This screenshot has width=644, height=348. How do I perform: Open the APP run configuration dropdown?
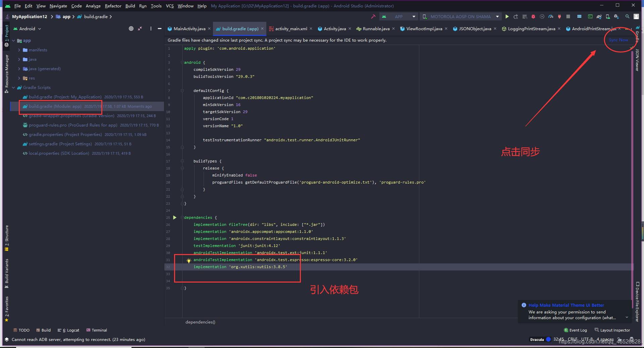pyautogui.click(x=398, y=16)
